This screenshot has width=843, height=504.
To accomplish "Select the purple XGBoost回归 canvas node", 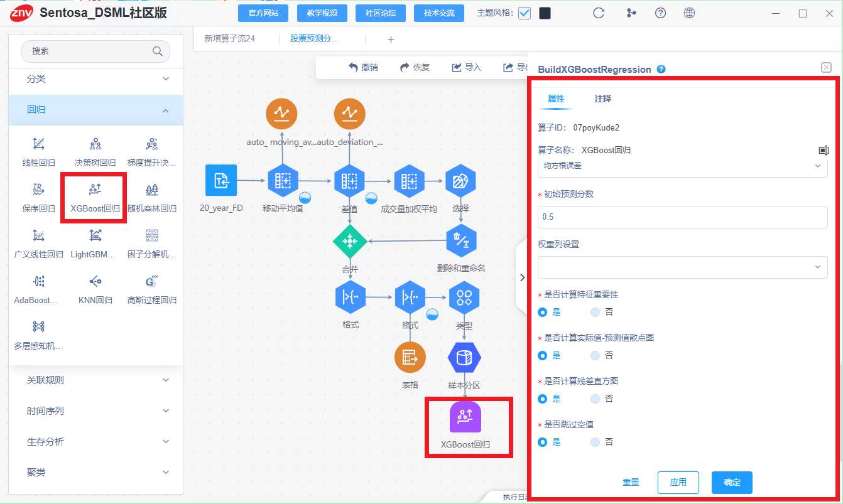I will pyautogui.click(x=465, y=417).
